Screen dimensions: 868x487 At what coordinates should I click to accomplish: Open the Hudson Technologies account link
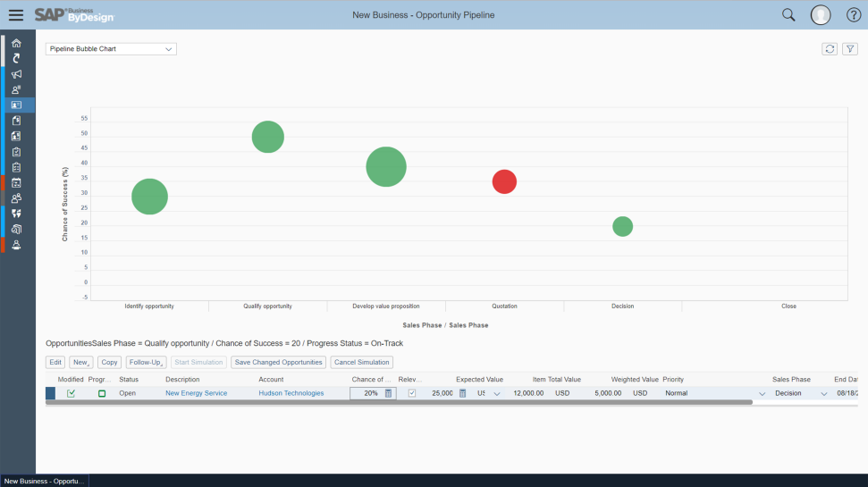click(x=291, y=393)
